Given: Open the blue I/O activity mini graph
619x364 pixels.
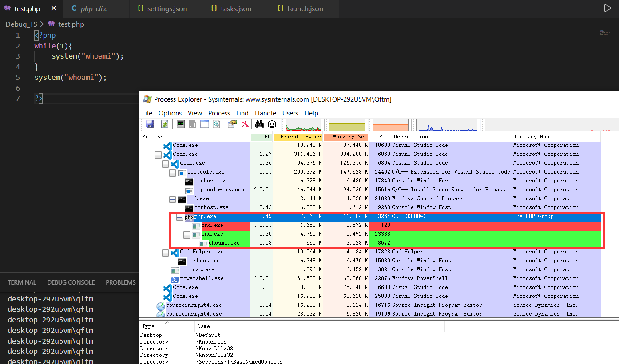Looking at the screenshot, I should [x=446, y=125].
